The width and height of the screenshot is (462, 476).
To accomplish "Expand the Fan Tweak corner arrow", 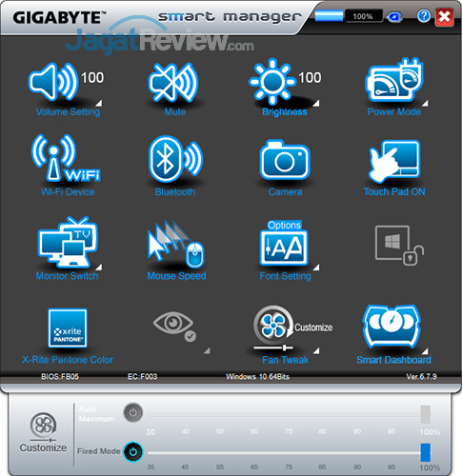I will coord(316,350).
